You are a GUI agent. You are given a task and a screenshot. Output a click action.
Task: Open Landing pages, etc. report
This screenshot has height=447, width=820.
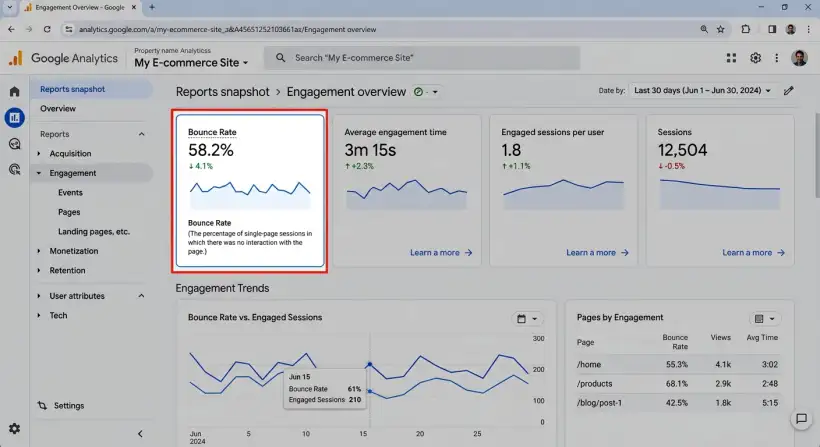pyautogui.click(x=94, y=232)
